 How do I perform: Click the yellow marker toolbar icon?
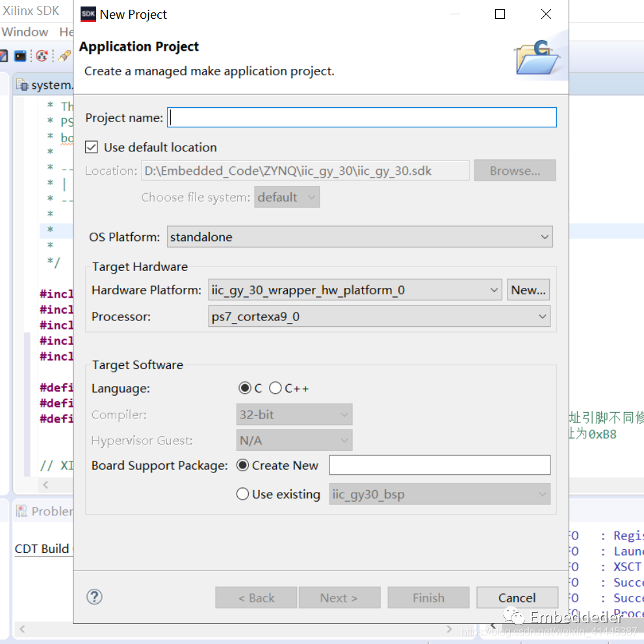click(64, 56)
